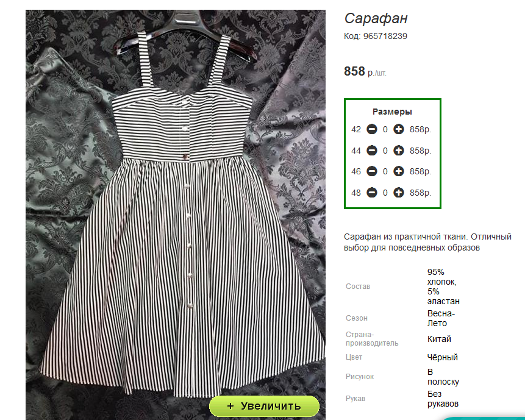This screenshot has width=525, height=420.
Task: Increase quantity for size 46
Action: tap(398, 171)
